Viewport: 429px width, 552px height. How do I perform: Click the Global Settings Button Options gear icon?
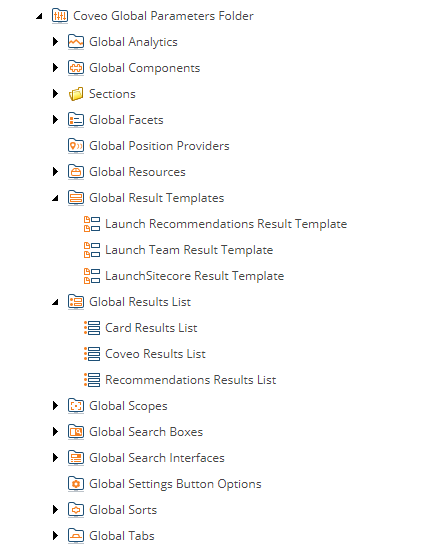(76, 484)
